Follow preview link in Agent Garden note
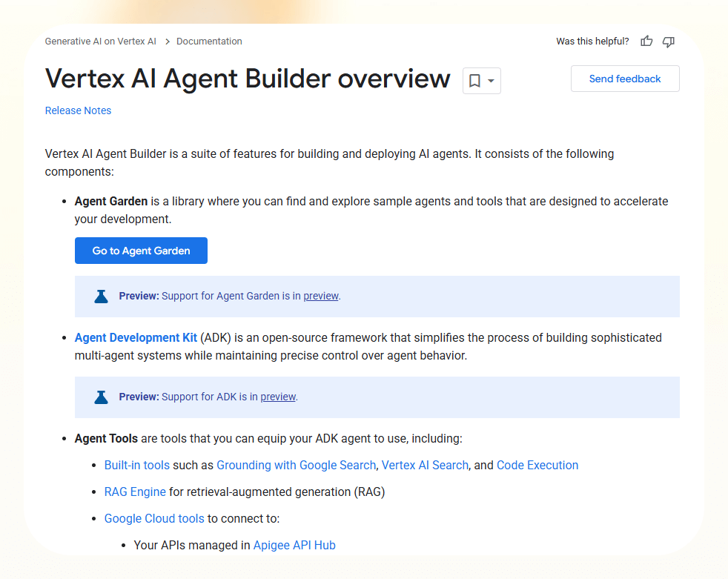Screen dimensions: 728x579 click(x=321, y=296)
